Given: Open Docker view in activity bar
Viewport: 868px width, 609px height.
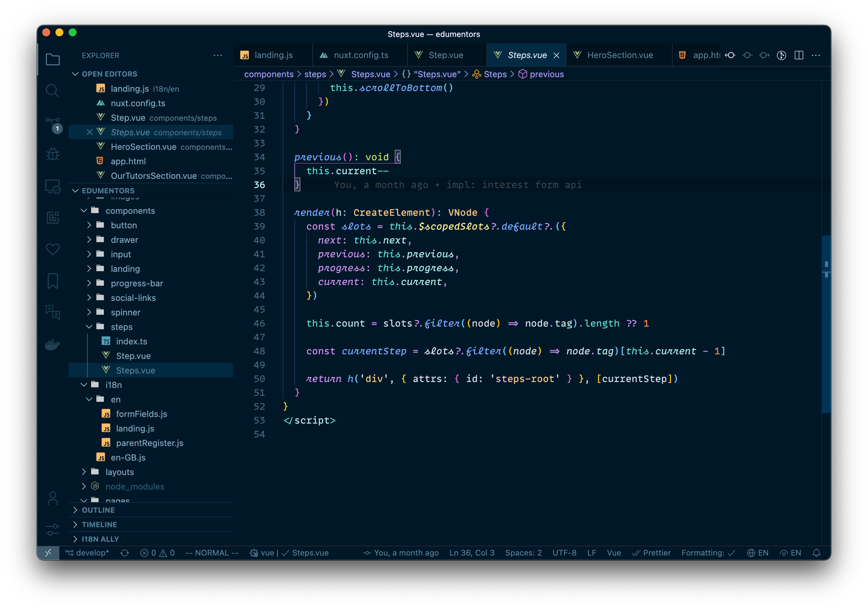Looking at the screenshot, I should click(52, 344).
